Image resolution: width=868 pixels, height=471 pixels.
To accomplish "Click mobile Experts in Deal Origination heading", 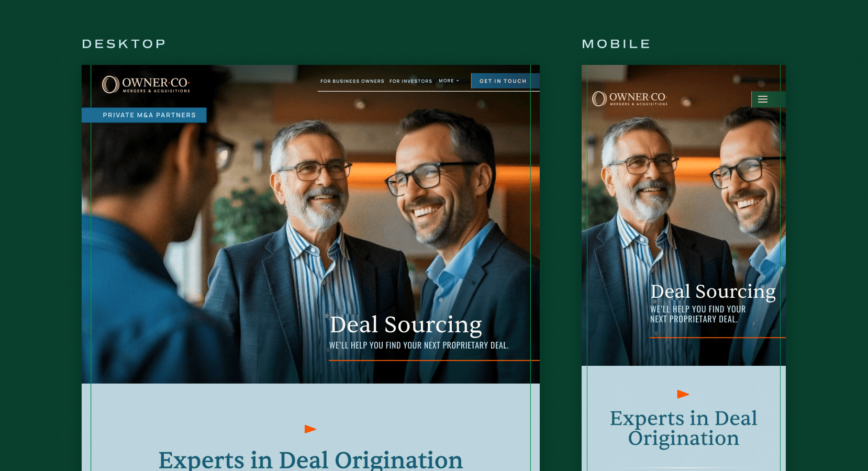I will [684, 428].
